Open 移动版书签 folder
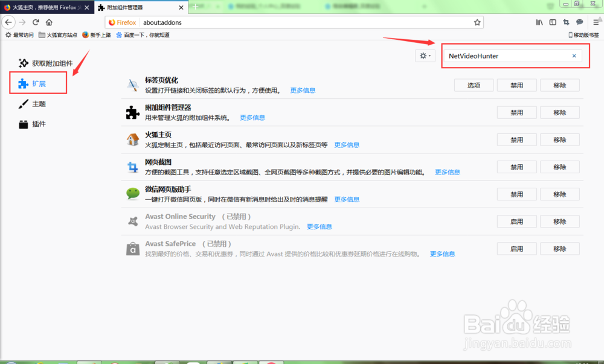This screenshot has height=364, width=604. [583, 35]
